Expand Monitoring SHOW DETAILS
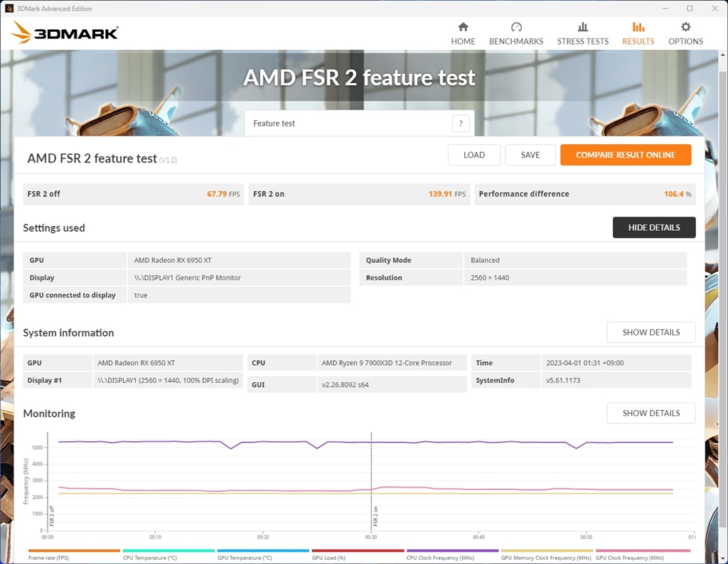 click(651, 413)
